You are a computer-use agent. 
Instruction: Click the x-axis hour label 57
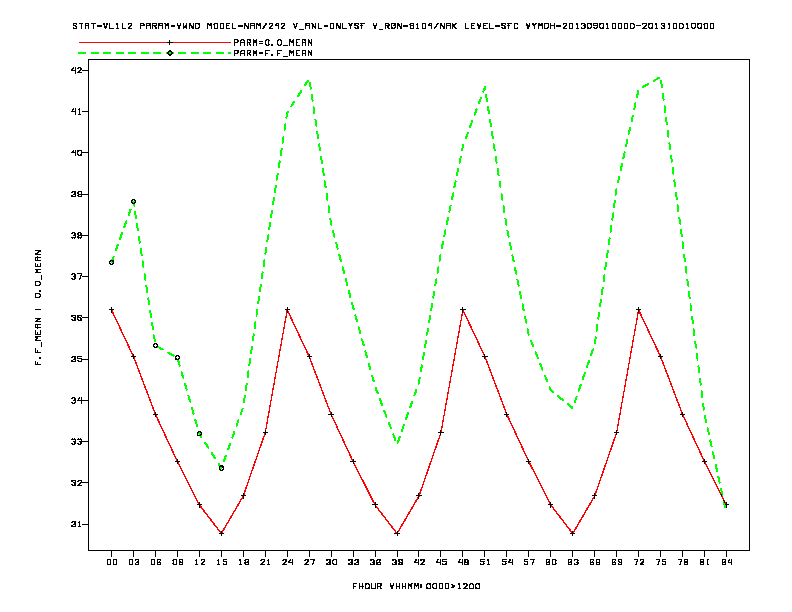tap(529, 562)
